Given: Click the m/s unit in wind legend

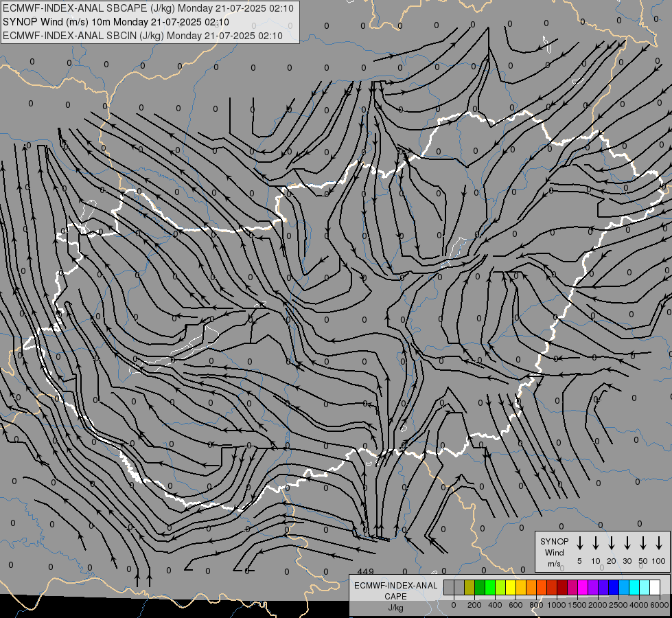Looking at the screenshot, I should (x=554, y=564).
